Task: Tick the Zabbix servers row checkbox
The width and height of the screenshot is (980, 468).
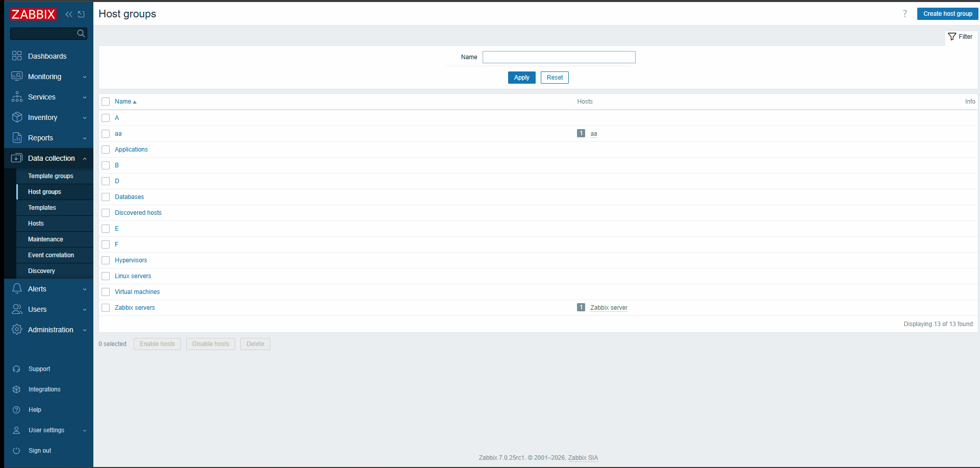Action: (106, 308)
